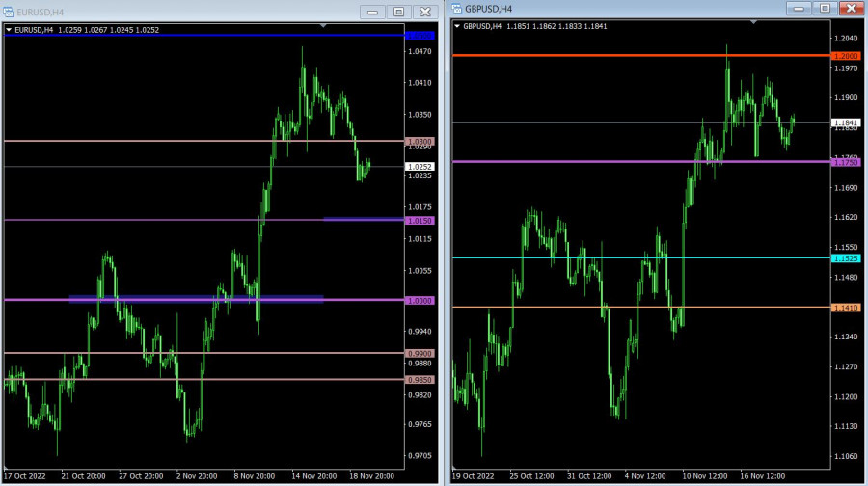The width and height of the screenshot is (868, 486).
Task: Click the 27 Oct 20:00 date label
Action: (x=141, y=476)
